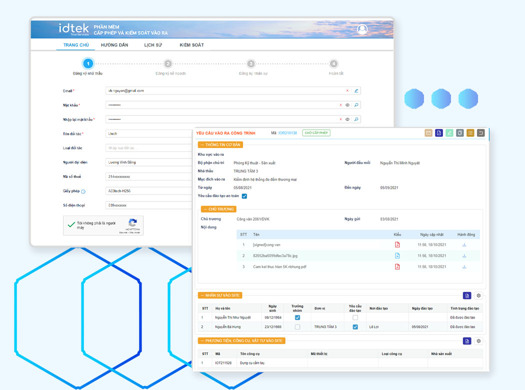Click the green status badge button
This screenshot has height=390, width=525.
point(316,133)
